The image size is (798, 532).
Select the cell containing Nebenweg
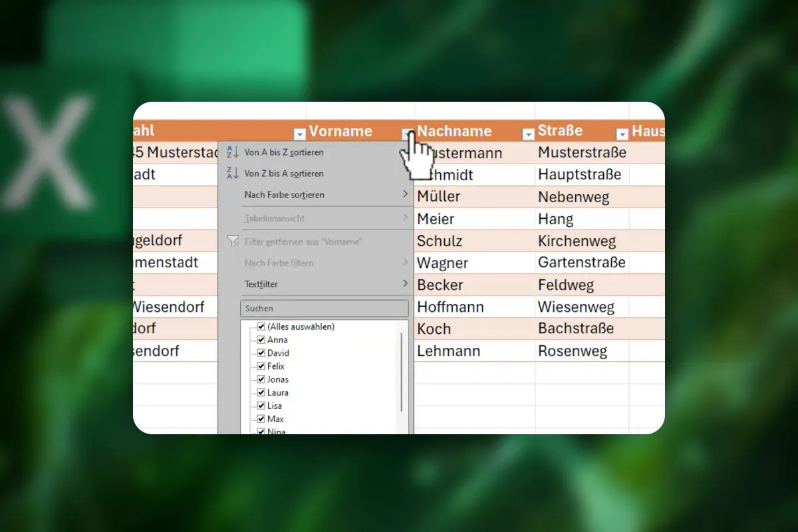coord(583,197)
